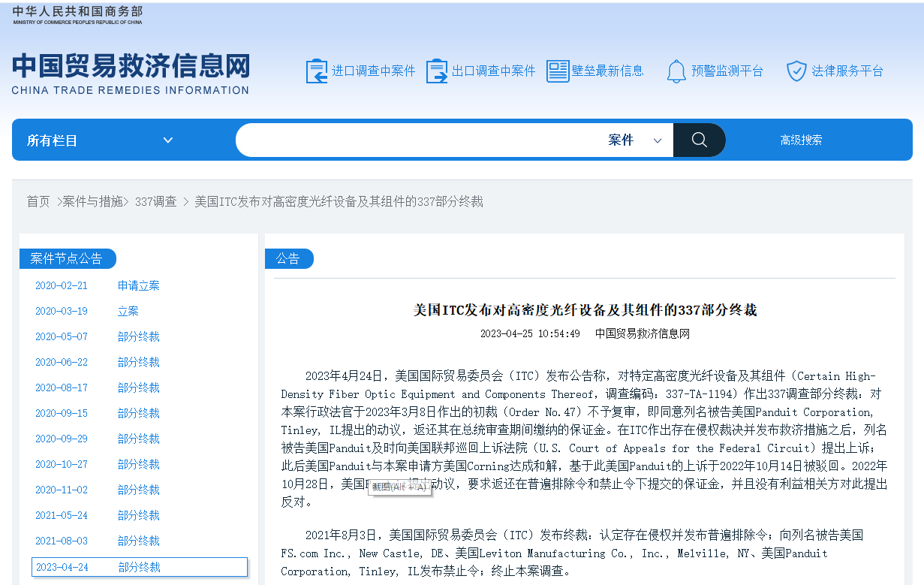Go to 首页 breadcrumb
Image resolution: width=924 pixels, height=585 pixels.
click(x=38, y=201)
